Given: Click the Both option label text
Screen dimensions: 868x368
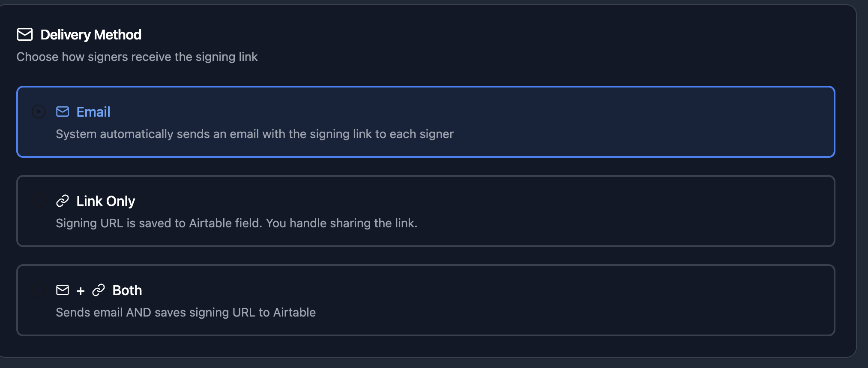Looking at the screenshot, I should point(127,290).
